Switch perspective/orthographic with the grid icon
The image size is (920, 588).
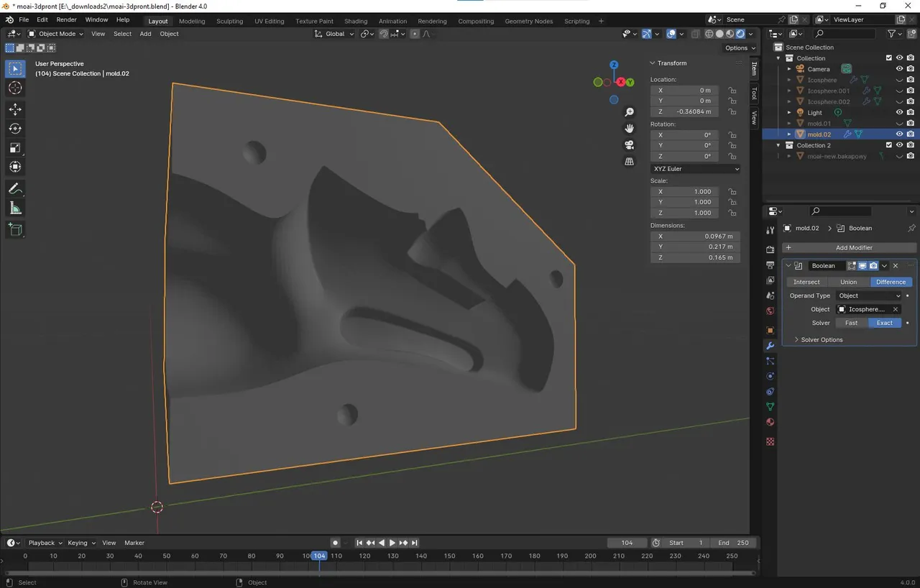630,162
